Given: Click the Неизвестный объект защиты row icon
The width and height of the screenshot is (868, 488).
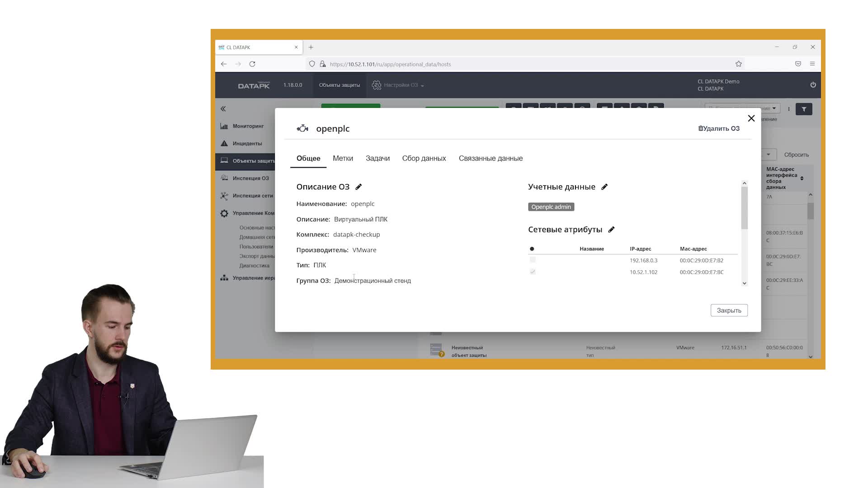Looking at the screenshot, I should pos(437,350).
